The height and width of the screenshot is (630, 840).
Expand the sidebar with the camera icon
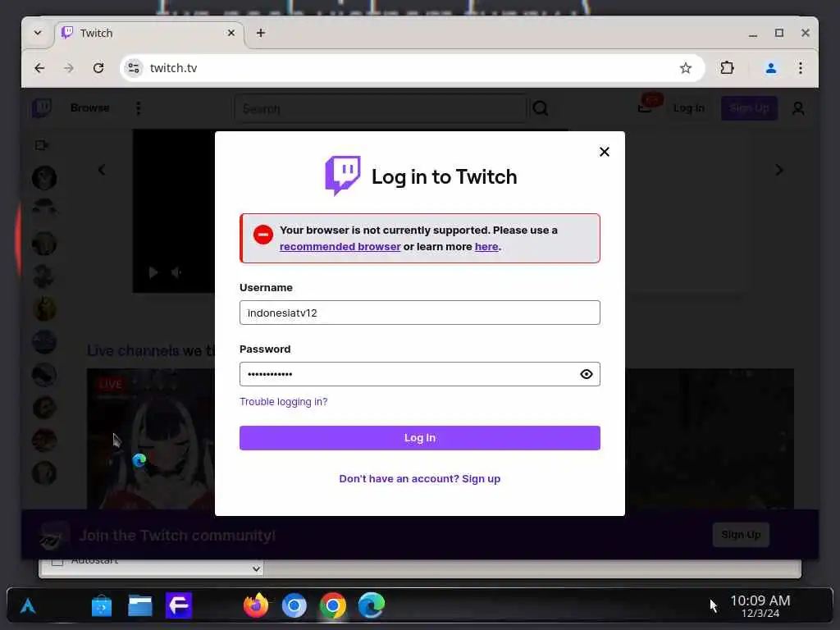42,145
